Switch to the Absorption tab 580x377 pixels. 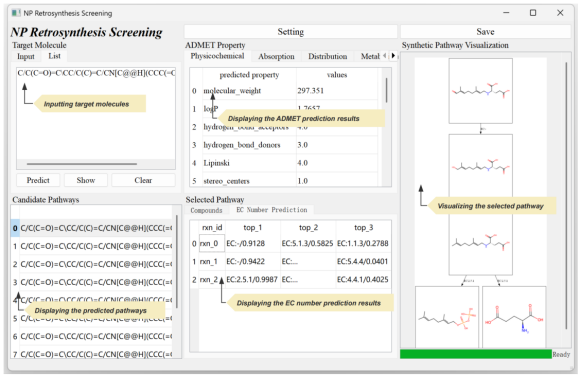tap(276, 57)
